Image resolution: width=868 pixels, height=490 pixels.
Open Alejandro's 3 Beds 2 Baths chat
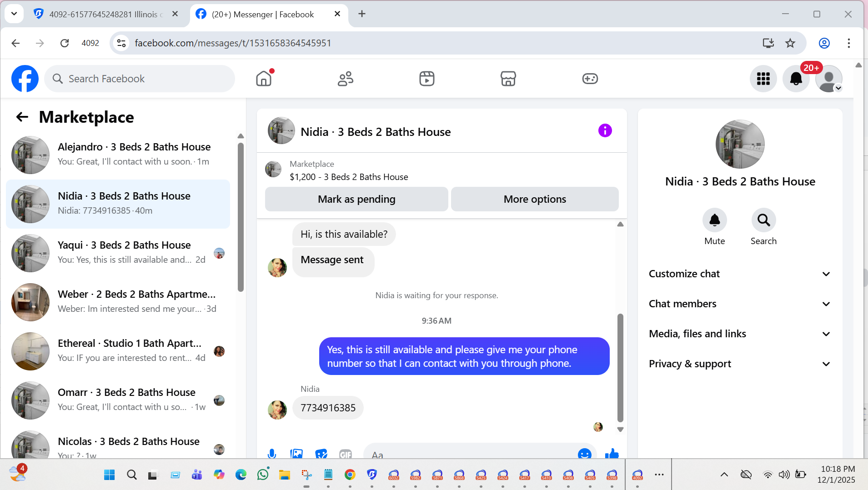[118, 155]
